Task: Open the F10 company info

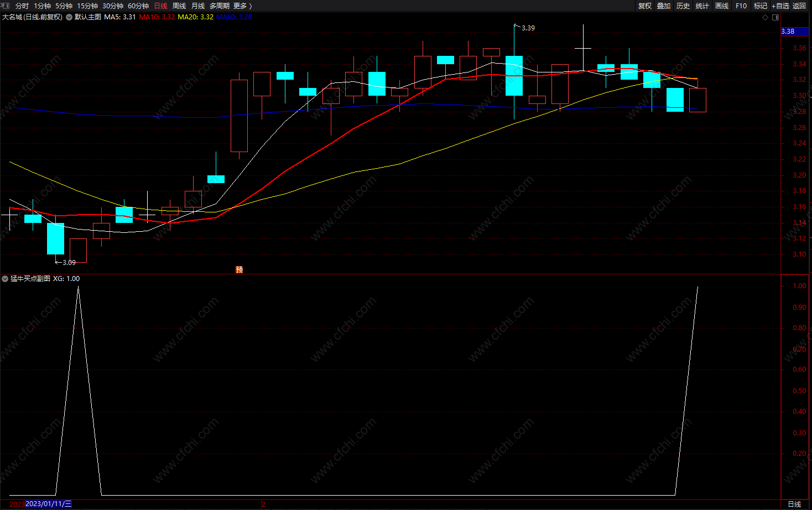Action: tap(741, 6)
